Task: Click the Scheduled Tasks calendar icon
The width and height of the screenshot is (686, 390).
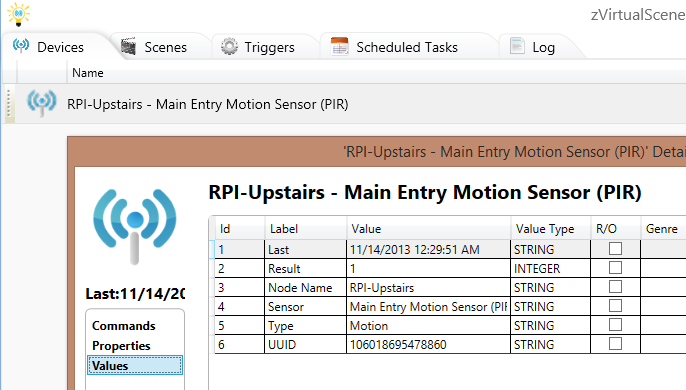Action: 340,46
